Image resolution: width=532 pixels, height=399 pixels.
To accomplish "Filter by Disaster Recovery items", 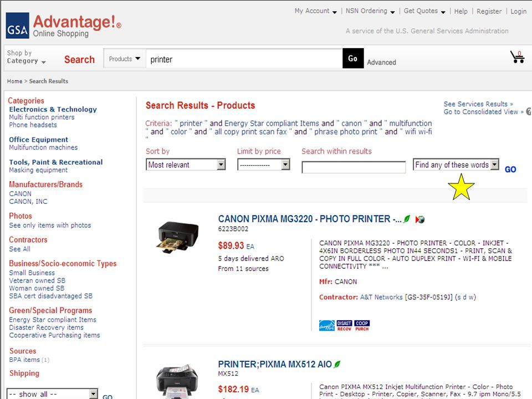I will pyautogui.click(x=46, y=328).
